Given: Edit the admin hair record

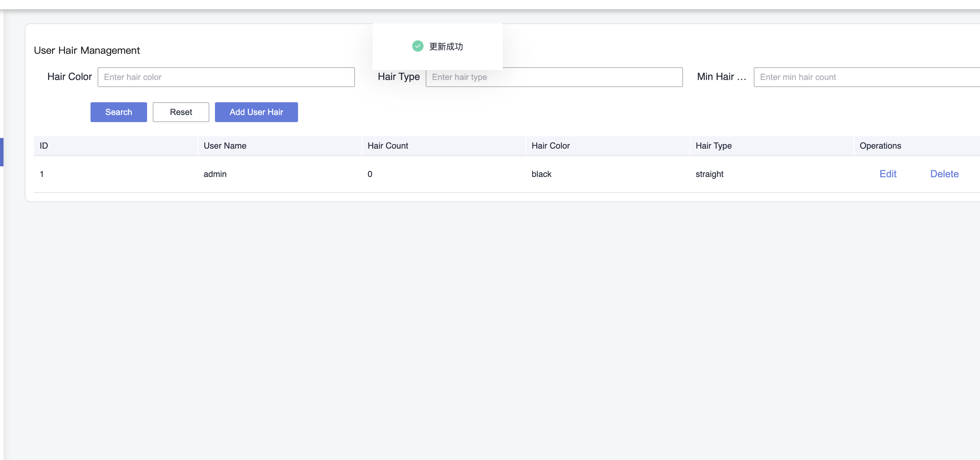Looking at the screenshot, I should point(888,174).
